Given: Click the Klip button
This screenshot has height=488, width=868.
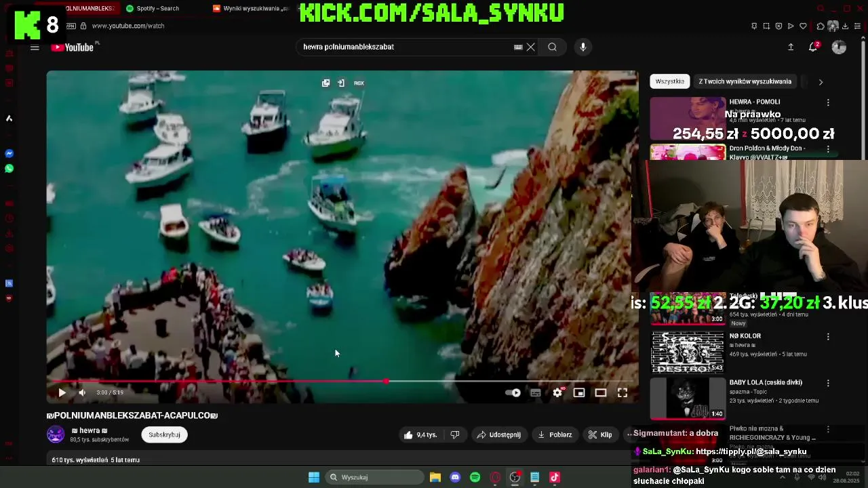Looking at the screenshot, I should point(600,434).
